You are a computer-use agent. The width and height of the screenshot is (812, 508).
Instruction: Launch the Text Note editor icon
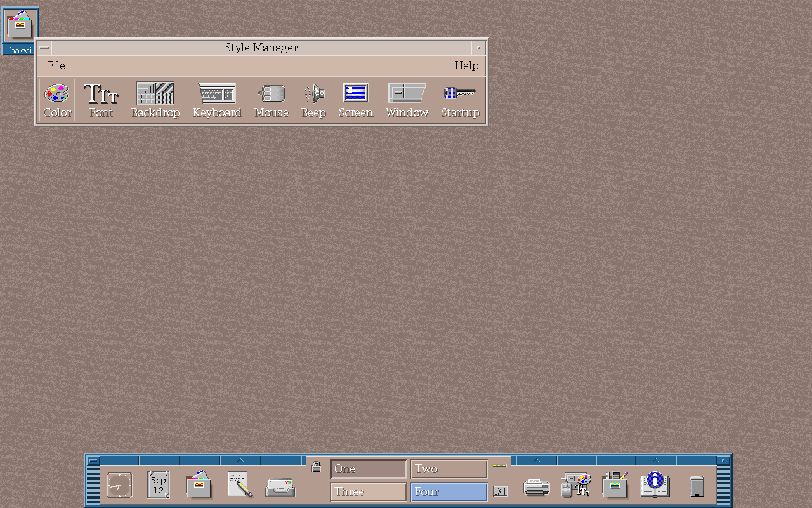point(240,485)
